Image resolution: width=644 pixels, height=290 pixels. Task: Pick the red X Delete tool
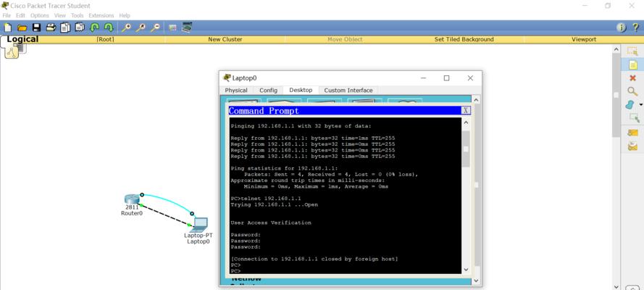[632, 78]
